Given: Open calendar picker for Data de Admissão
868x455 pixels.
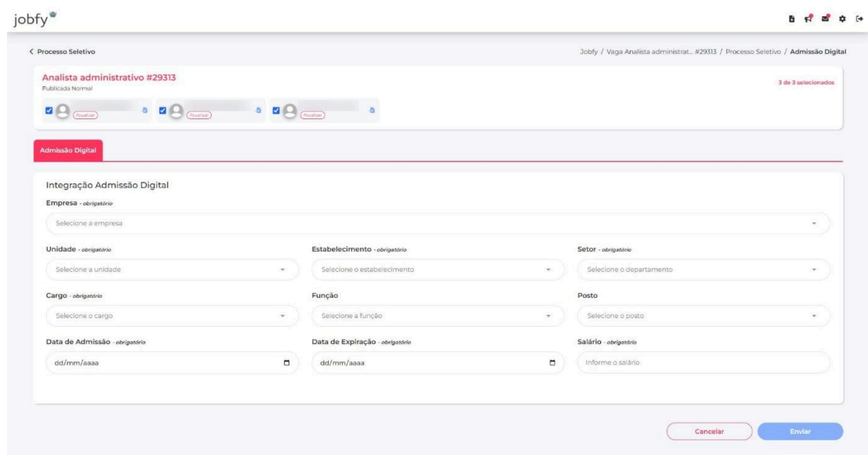Looking at the screenshot, I should (x=286, y=363).
